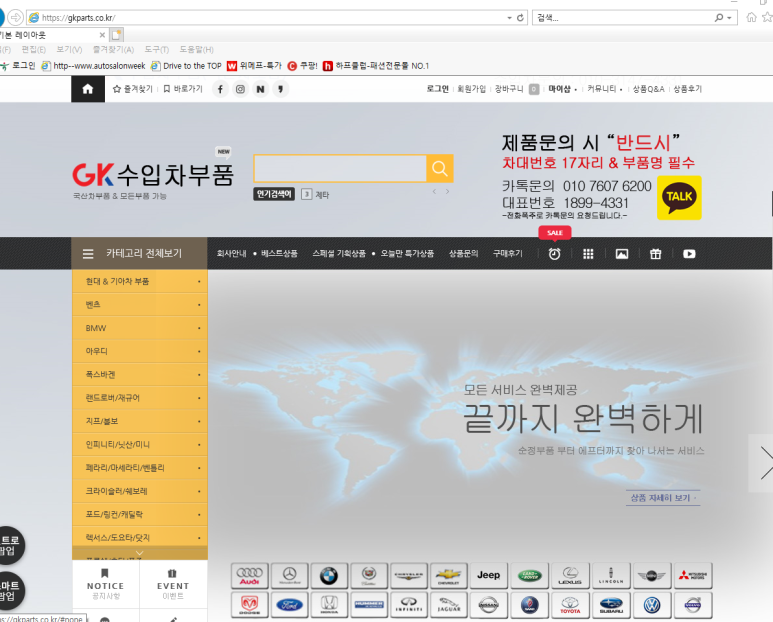Open 오늘만 특가상품 nav item
The image size is (773, 622).
click(407, 253)
